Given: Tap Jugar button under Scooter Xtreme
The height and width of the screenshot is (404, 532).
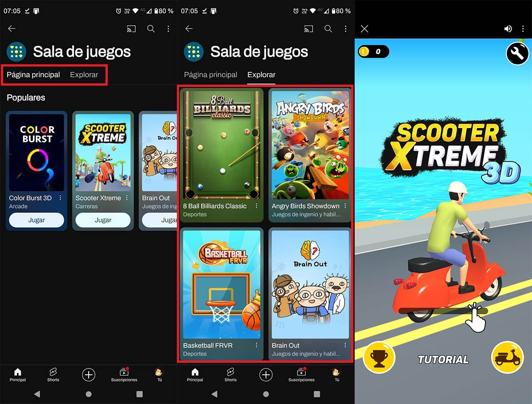Looking at the screenshot, I should 103,220.
